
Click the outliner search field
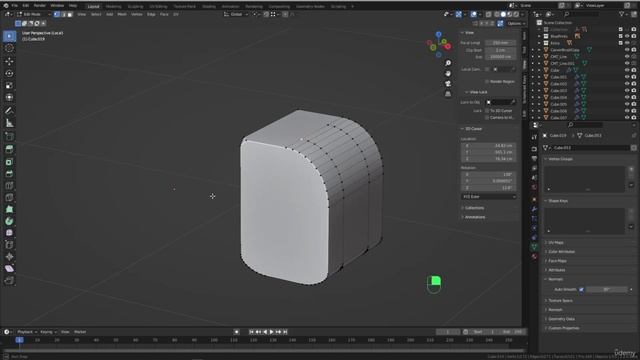click(582, 14)
